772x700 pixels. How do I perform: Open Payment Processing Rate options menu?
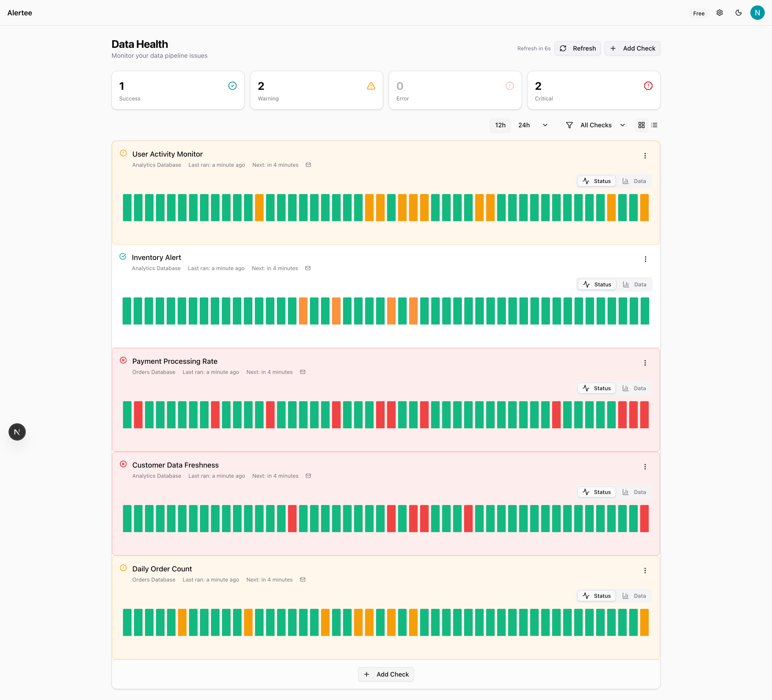tap(645, 363)
